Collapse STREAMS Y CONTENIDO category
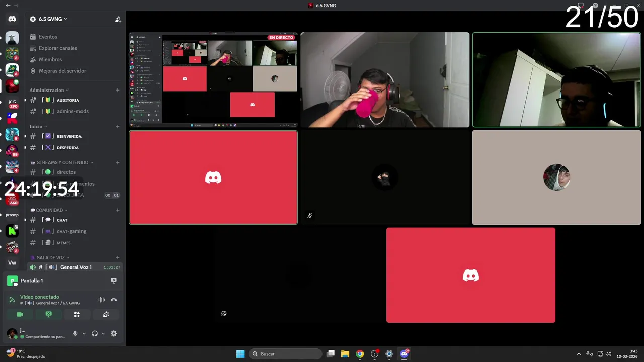This screenshot has width=644, height=362. click(x=62, y=163)
